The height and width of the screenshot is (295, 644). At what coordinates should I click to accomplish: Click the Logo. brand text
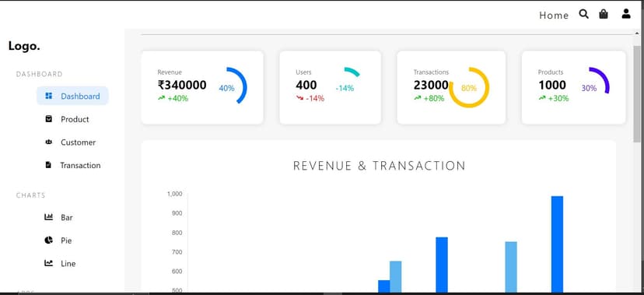point(24,46)
